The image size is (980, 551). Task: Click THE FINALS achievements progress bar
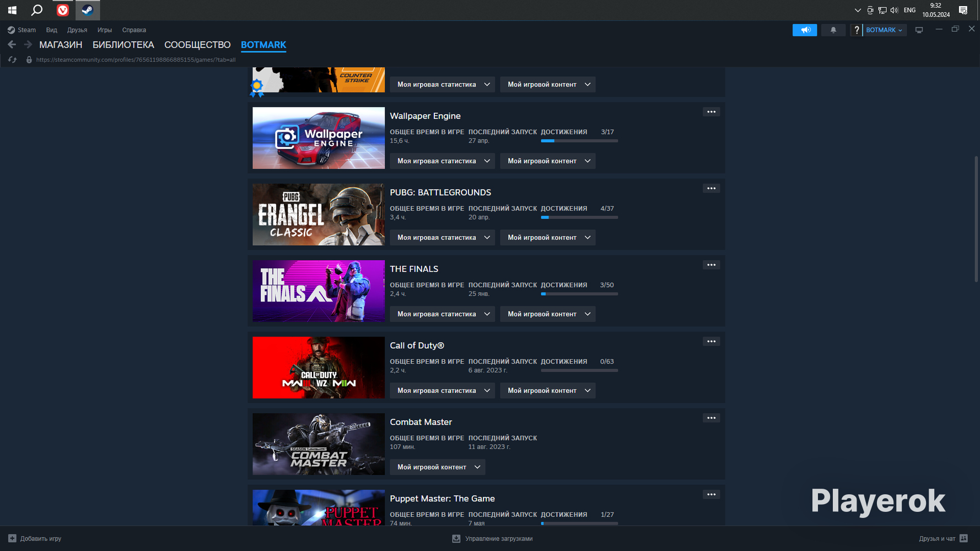click(579, 294)
